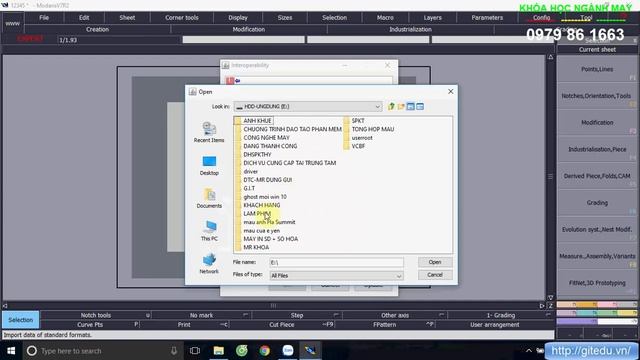Image resolution: width=640 pixels, height=360 pixels.
Task: Click the green circular app taskbar icon
Action: [x=242, y=351]
